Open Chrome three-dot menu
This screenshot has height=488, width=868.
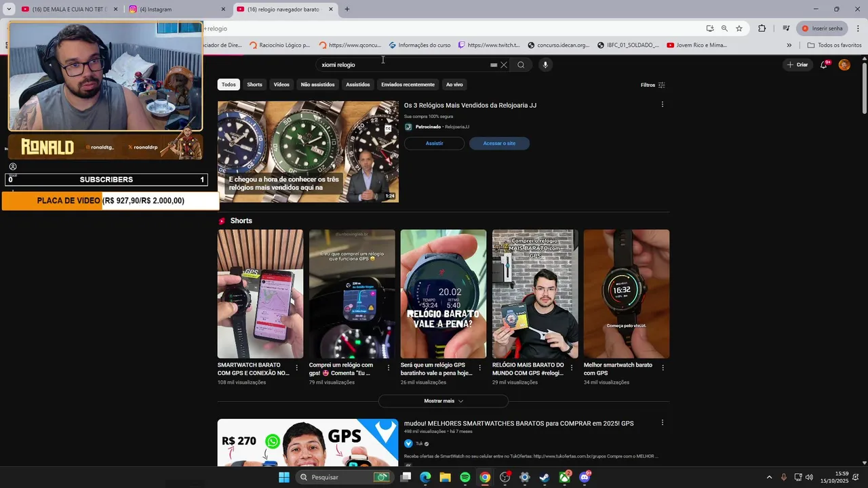click(x=859, y=28)
